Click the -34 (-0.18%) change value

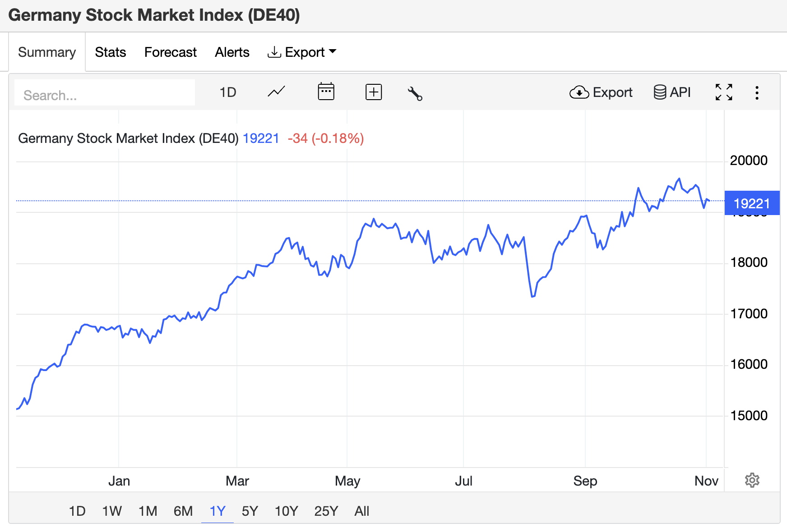tap(326, 138)
